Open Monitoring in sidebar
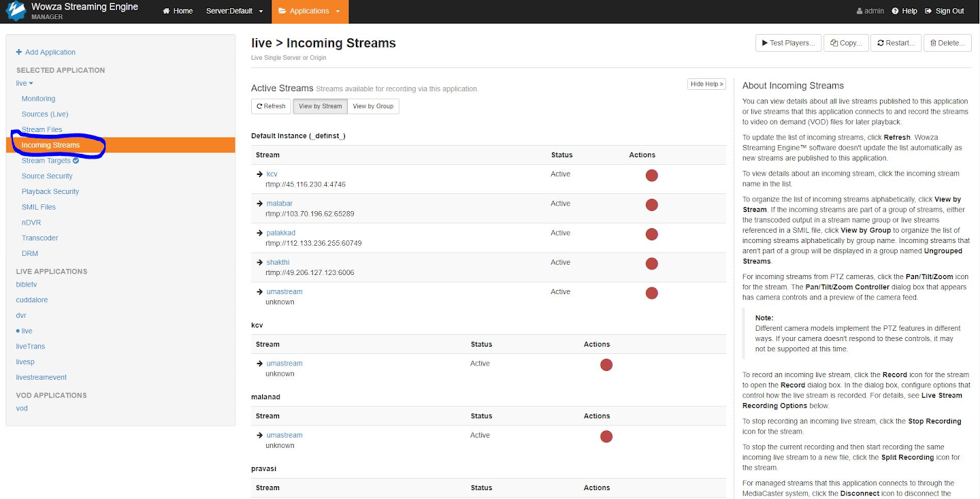The height and width of the screenshot is (499, 980). coord(38,99)
